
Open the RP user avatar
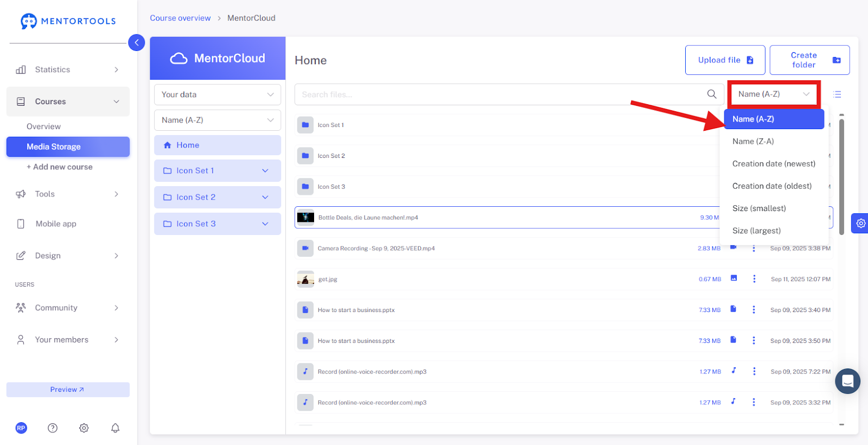(x=21, y=428)
